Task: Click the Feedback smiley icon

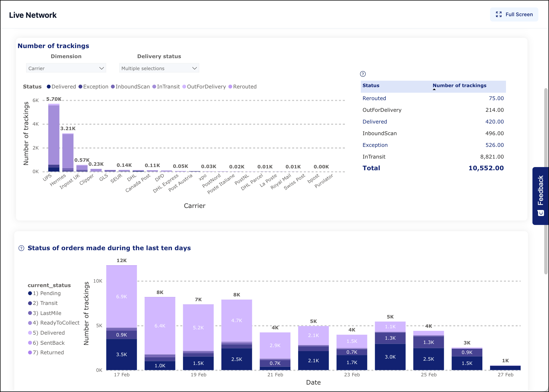Action: coord(540,212)
